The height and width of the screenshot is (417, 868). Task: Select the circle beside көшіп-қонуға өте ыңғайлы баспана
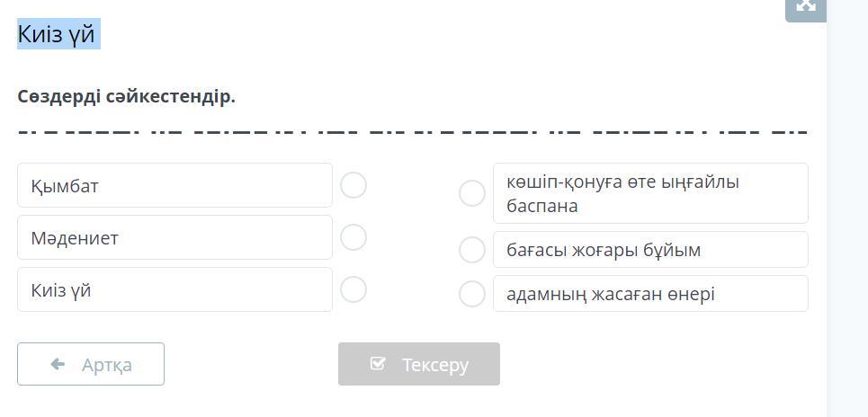[x=472, y=192]
